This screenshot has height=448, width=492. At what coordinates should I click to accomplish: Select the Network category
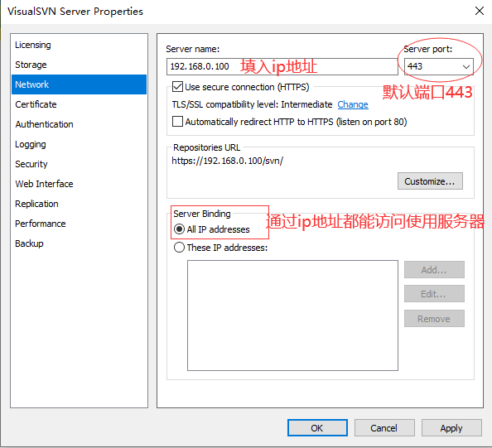pyautogui.click(x=79, y=84)
